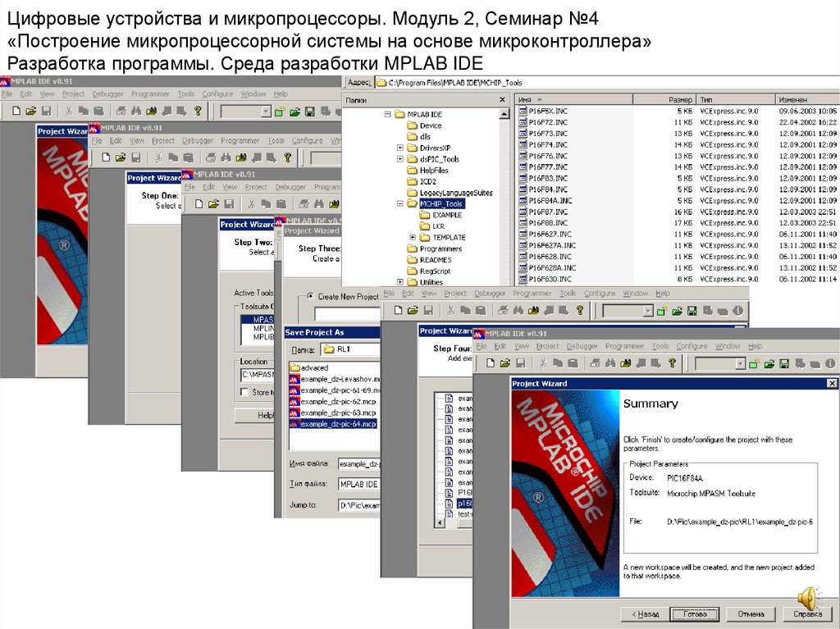Expand the dsPIC_Tools folder in Explorer tree

click(399, 158)
